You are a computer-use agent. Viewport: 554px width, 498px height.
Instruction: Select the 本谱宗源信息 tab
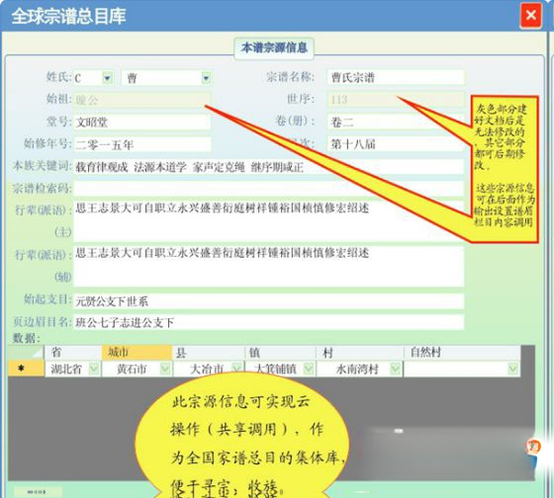click(x=274, y=48)
